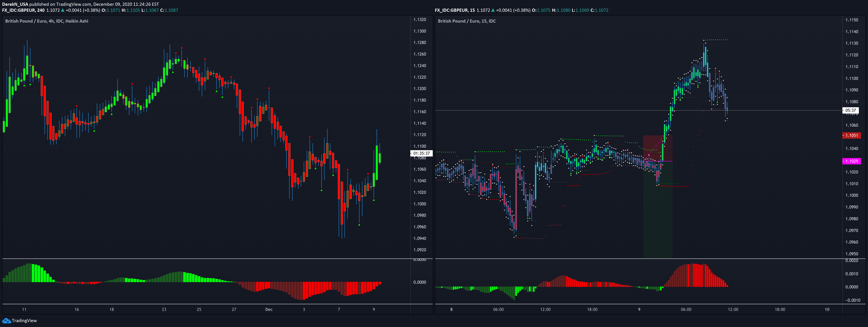Click the 1.0970 price on the right axis
The height and width of the screenshot is (327, 868).
(x=852, y=231)
